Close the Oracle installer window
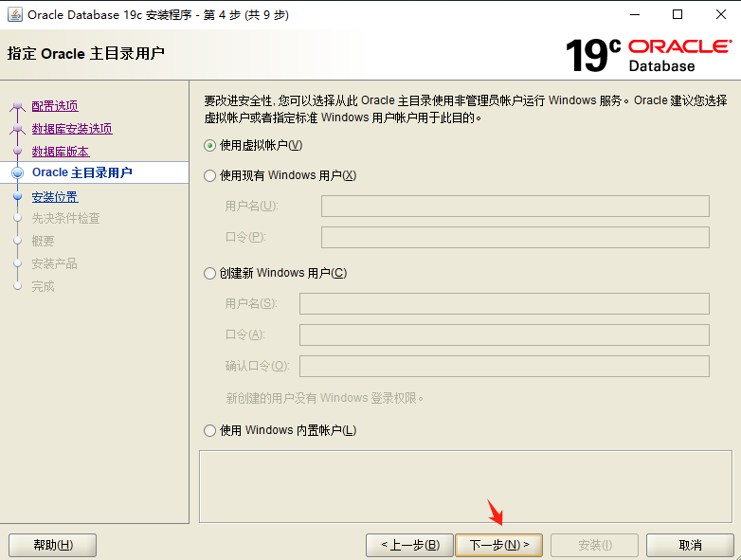 pyautogui.click(x=721, y=14)
